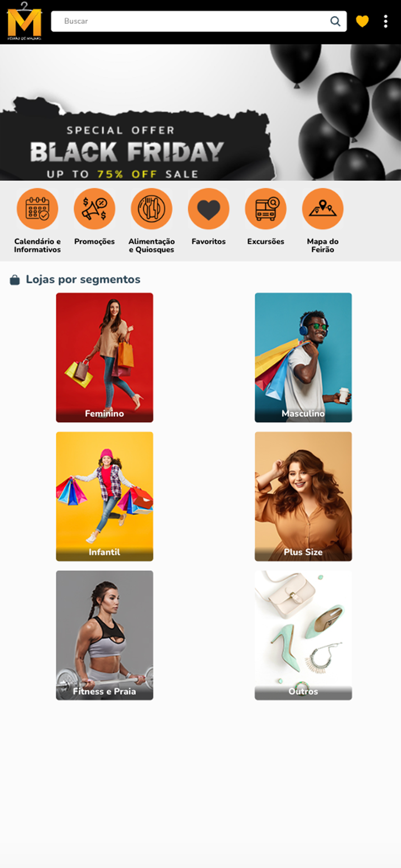Select the Feminino segment card
The height and width of the screenshot is (868, 401).
[105, 357]
